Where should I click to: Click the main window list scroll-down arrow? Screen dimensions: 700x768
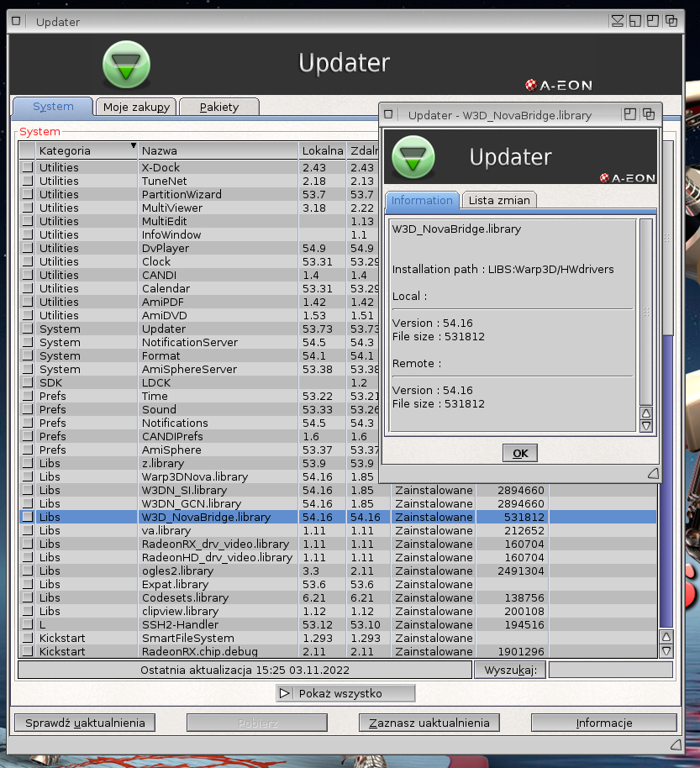[666, 651]
